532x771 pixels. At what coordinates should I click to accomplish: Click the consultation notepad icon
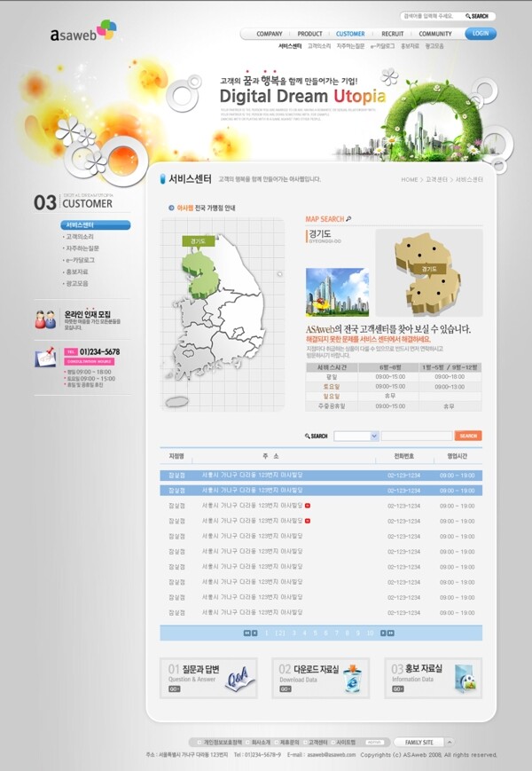[45, 357]
